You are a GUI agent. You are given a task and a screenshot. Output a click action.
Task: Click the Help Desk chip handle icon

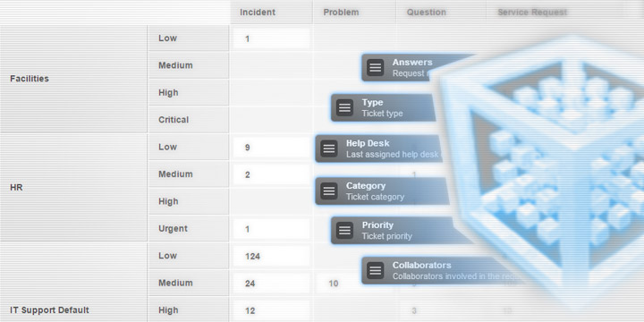(329, 148)
